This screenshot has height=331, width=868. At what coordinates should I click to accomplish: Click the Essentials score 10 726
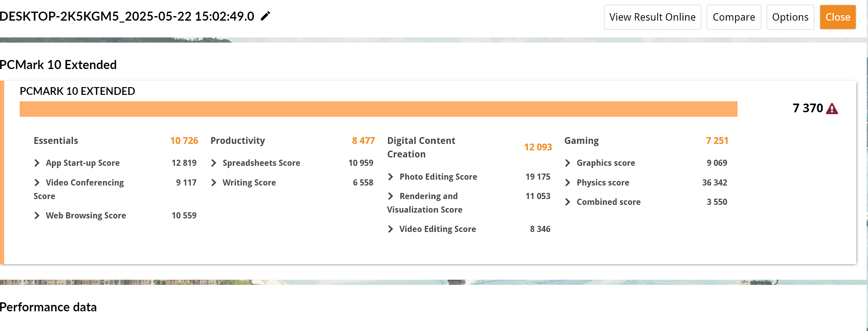click(x=184, y=141)
